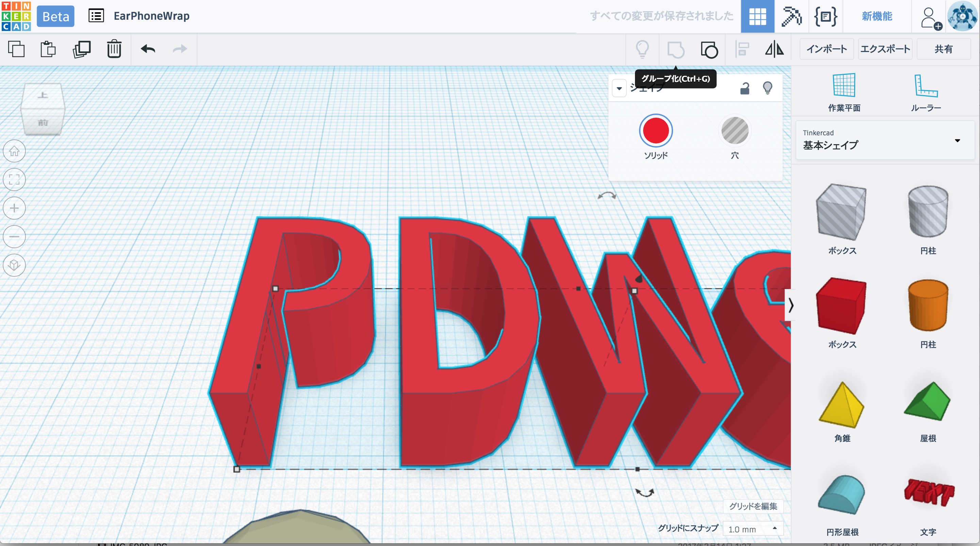The width and height of the screenshot is (980, 546).
Task: Click the mirror flip tool icon
Action: click(x=774, y=49)
